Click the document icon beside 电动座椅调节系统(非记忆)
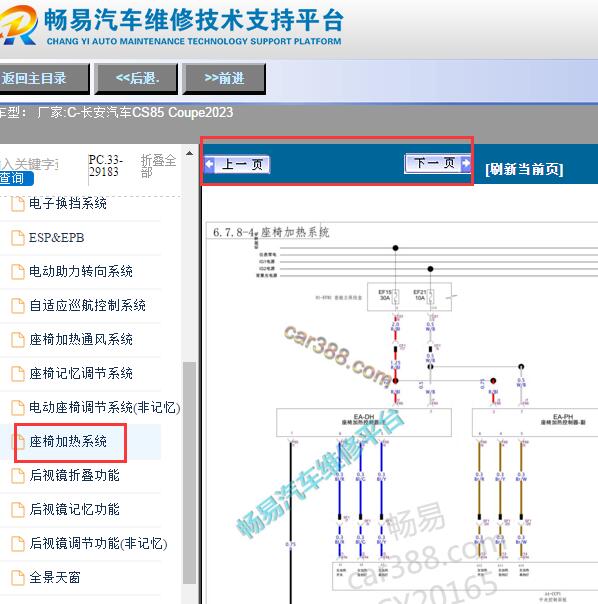This screenshot has height=604, width=598. [18, 408]
